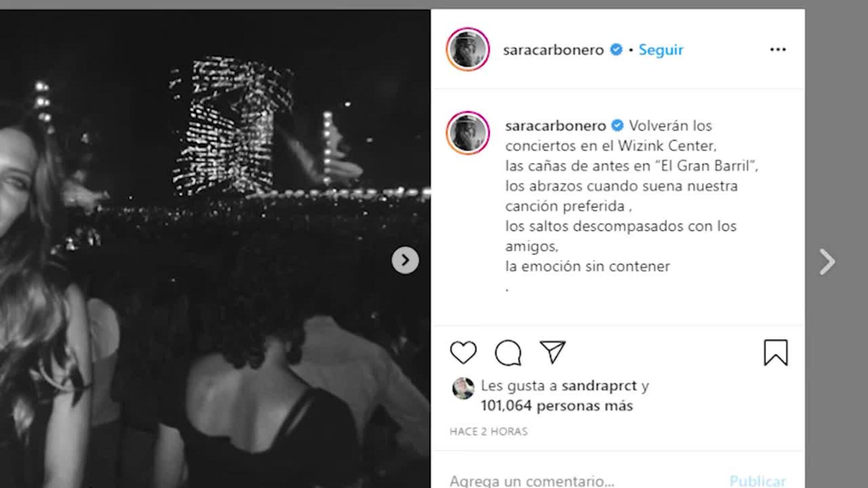View the header profile picture story ring
This screenshot has height=488, width=868.
[468, 49]
